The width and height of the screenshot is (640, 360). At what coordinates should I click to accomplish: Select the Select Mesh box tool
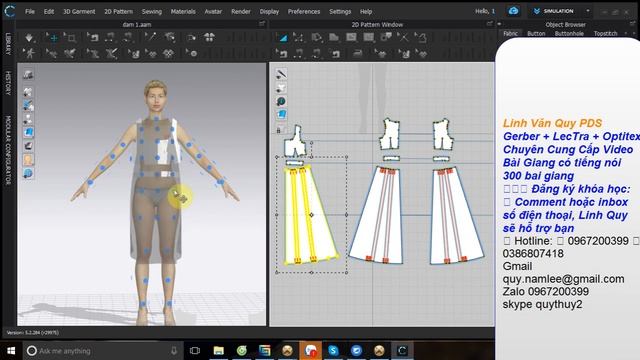(71, 38)
